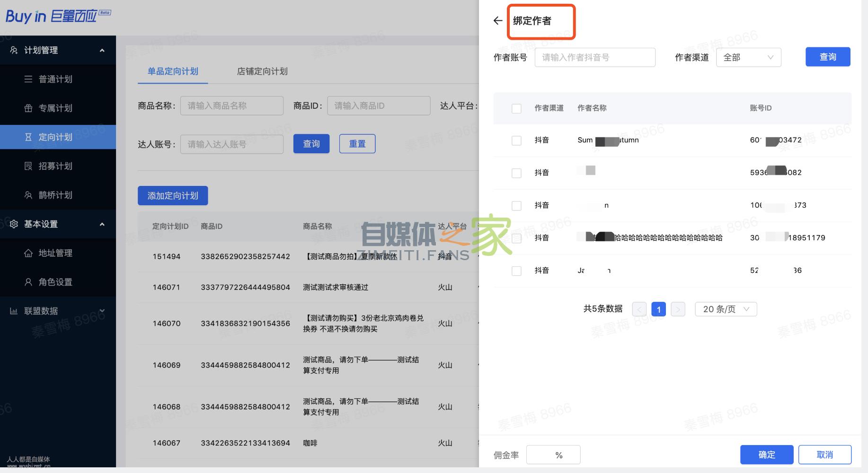The height and width of the screenshot is (473, 868).
Task: Click the person icon for 角色设置
Action: coord(29,282)
